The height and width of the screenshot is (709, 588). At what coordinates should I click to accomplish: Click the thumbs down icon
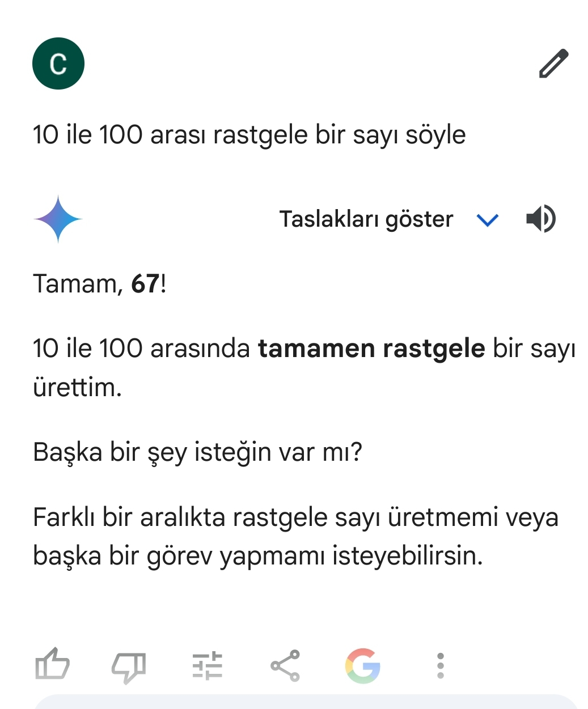[x=129, y=666]
